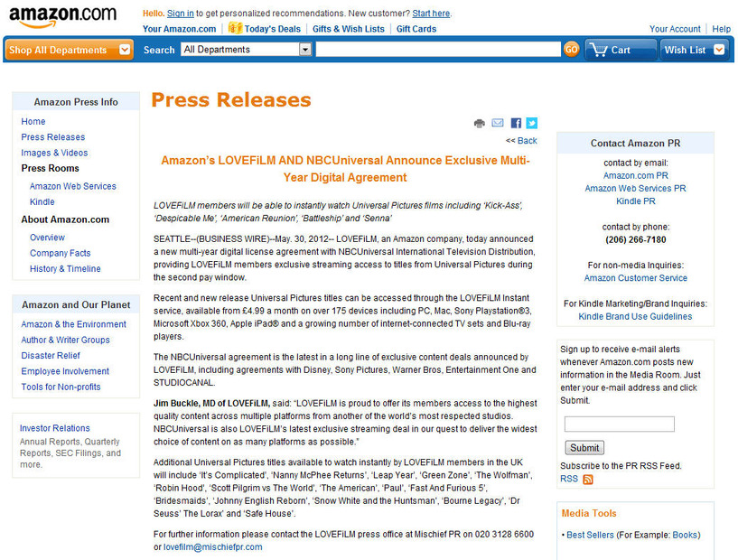Click the printer icon above the article
This screenshot has width=738, height=560.
(x=479, y=124)
